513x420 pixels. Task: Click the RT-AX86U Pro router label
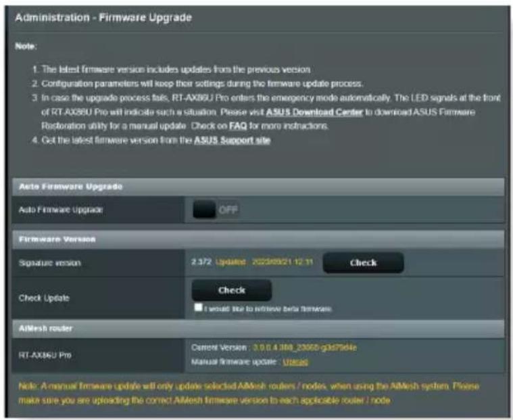[45, 355]
